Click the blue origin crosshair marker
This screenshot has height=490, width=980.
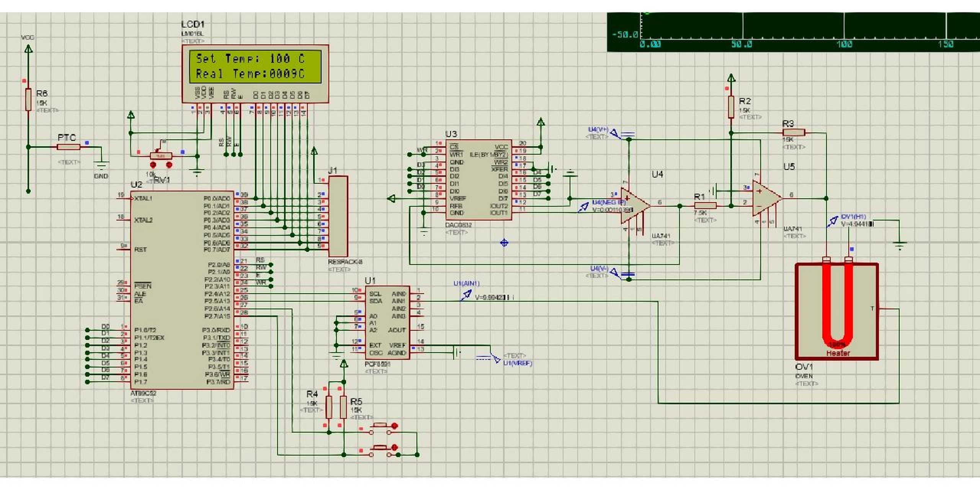(x=504, y=242)
